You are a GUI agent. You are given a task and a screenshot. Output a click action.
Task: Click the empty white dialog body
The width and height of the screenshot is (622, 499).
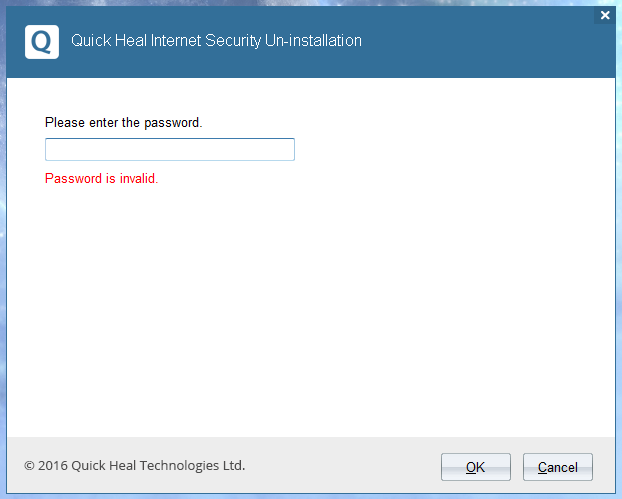tap(310, 310)
